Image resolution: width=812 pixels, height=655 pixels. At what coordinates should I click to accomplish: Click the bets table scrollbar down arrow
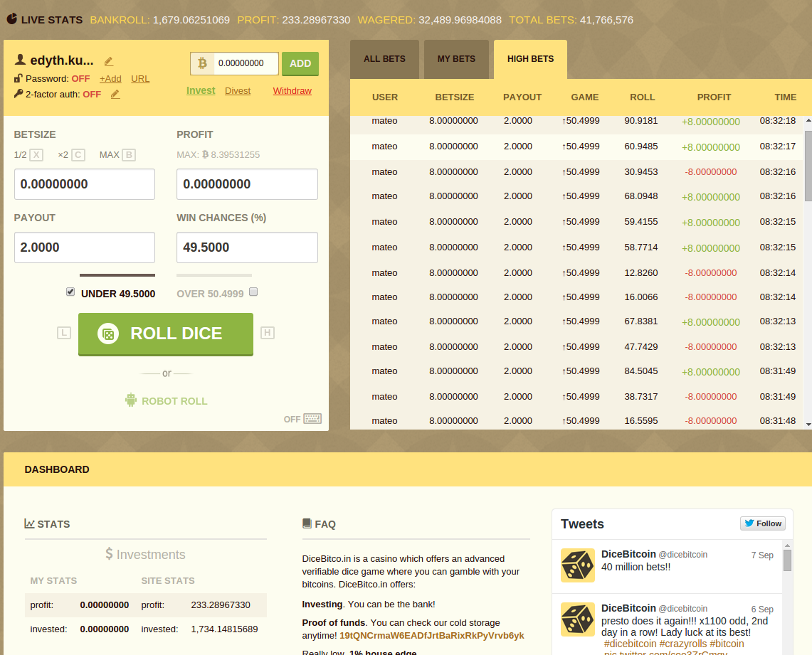pyautogui.click(x=808, y=425)
